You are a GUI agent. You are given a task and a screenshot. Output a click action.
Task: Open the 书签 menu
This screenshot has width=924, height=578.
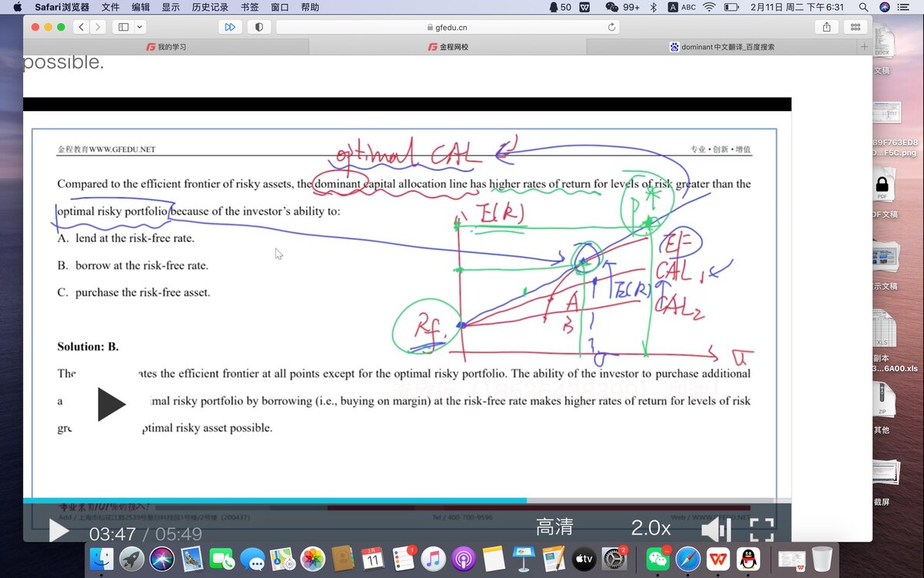click(x=249, y=7)
